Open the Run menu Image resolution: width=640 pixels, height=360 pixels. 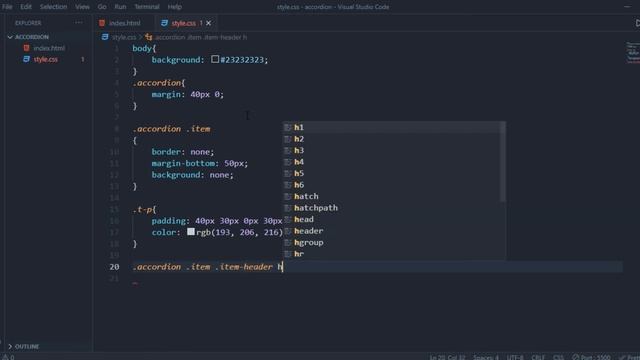pos(120,7)
